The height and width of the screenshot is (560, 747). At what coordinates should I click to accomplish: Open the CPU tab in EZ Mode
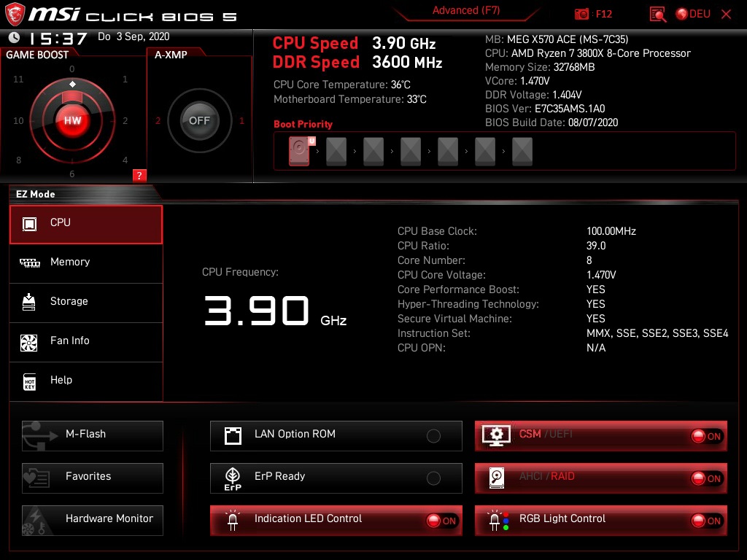coord(86,225)
